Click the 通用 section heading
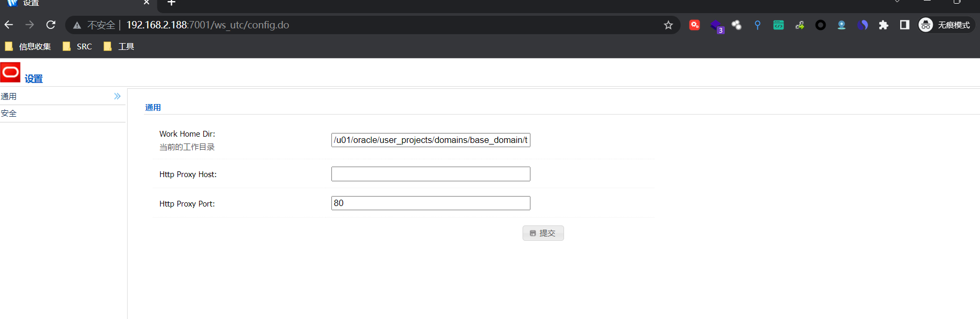The image size is (980, 319). pos(153,107)
